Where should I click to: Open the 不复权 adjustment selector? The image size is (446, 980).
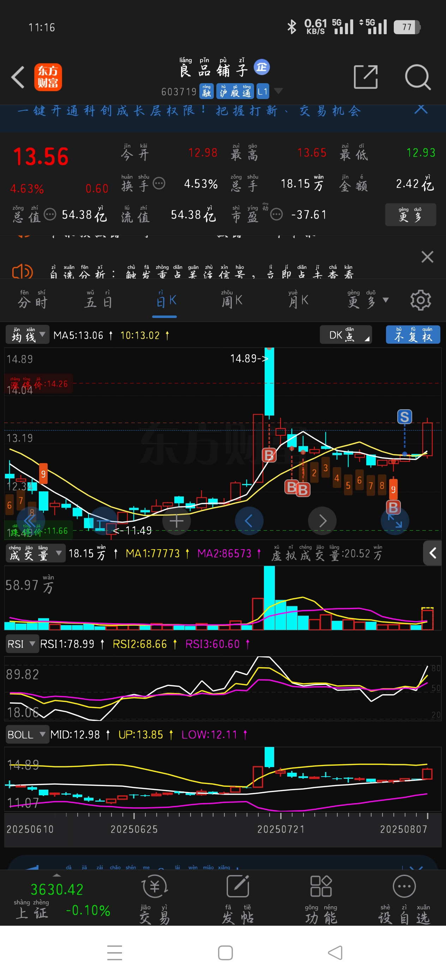[x=413, y=335]
